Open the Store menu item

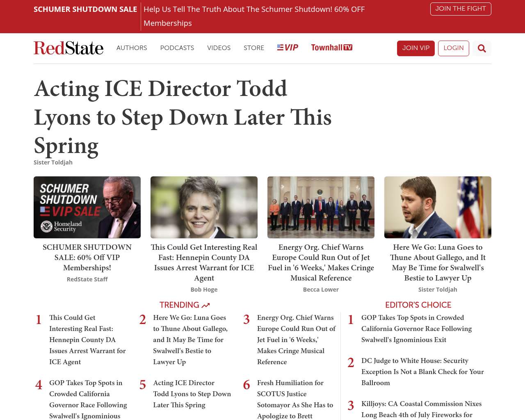click(254, 48)
